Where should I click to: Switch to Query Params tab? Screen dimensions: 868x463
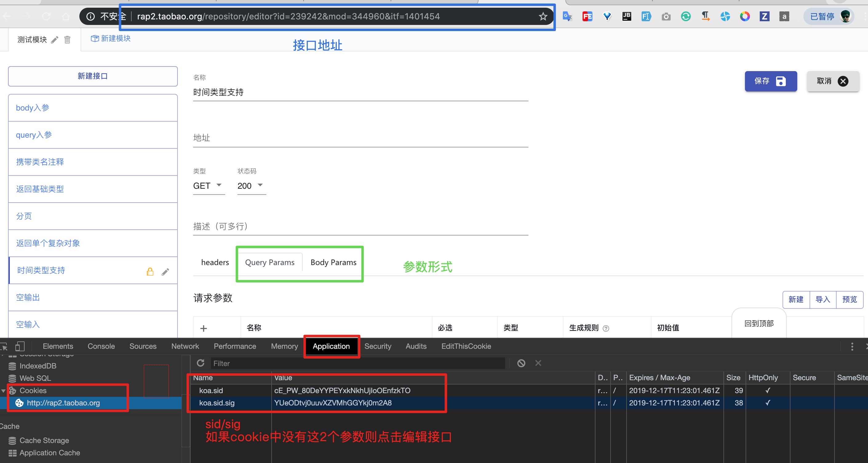pyautogui.click(x=269, y=262)
